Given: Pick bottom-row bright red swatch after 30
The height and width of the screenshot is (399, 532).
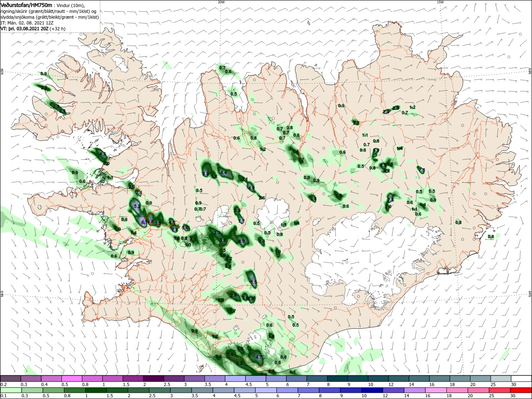Looking at the screenshot, I should click(x=521, y=390).
